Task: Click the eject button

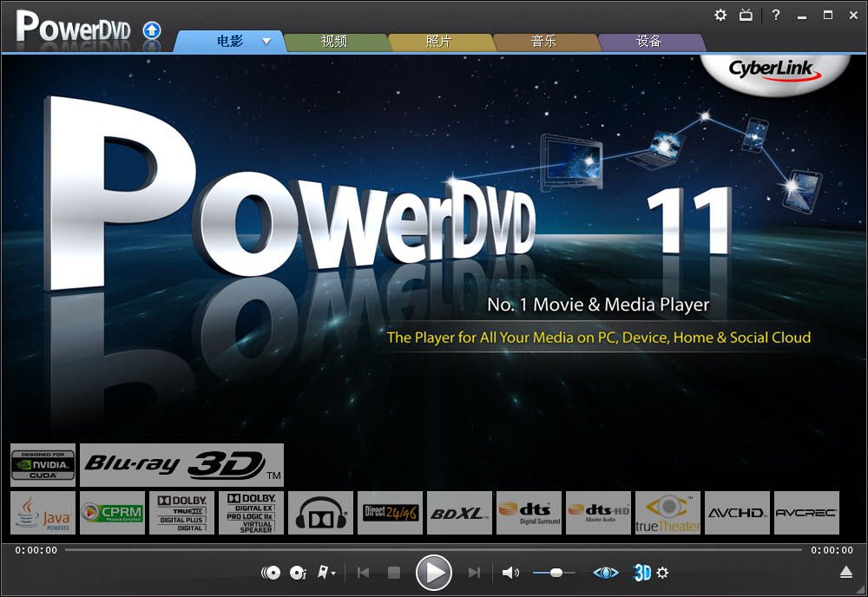Action: [x=846, y=572]
